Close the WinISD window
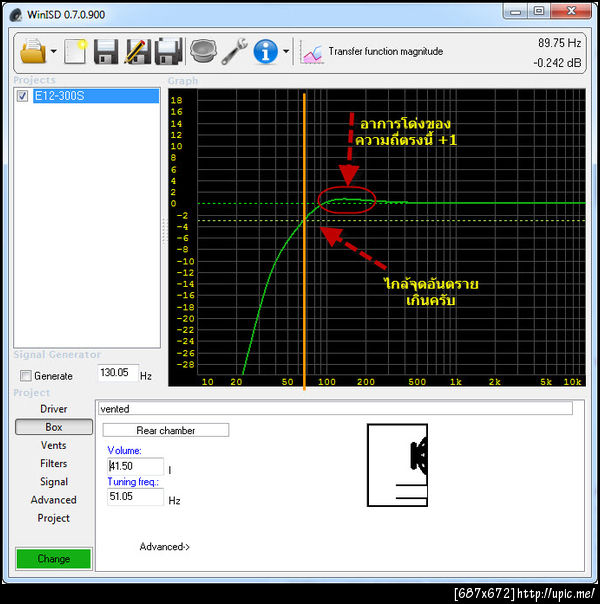Image resolution: width=600 pixels, height=604 pixels. [571, 11]
